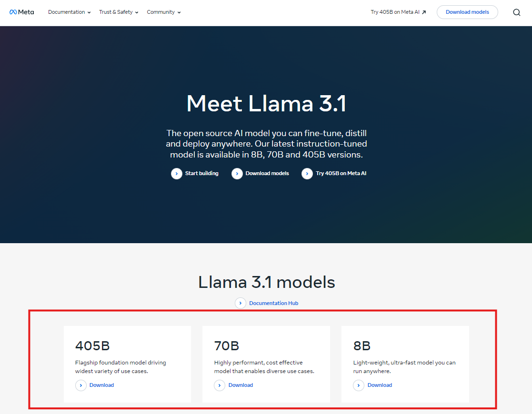Expand the Trust & Safety menu
The height and width of the screenshot is (414, 532).
(x=119, y=12)
